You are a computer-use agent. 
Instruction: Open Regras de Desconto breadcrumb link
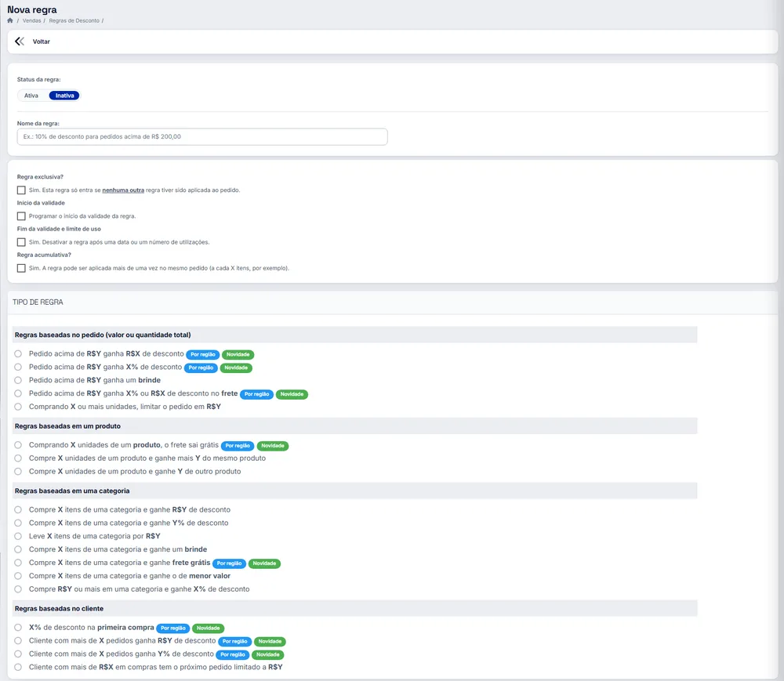click(x=74, y=20)
